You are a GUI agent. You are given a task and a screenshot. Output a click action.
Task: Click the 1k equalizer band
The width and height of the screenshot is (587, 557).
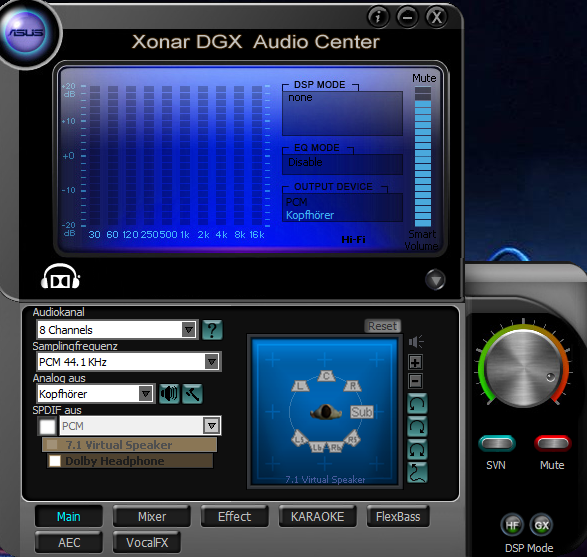pyautogui.click(x=185, y=156)
